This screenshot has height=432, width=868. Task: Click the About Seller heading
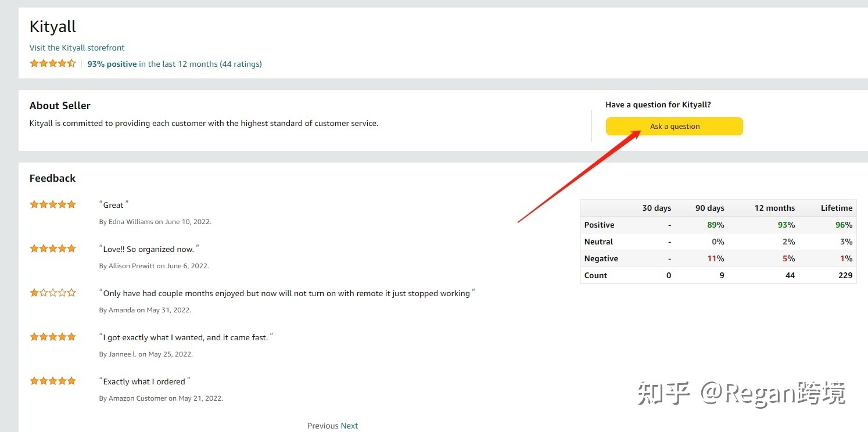point(60,106)
